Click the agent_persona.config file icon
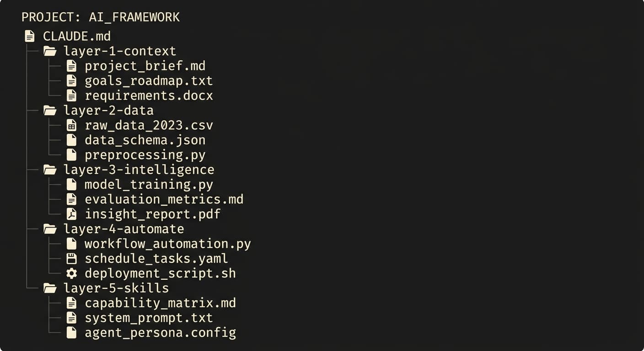 (x=71, y=333)
